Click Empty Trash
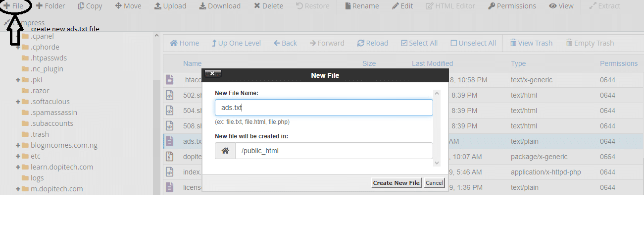The height and width of the screenshot is (228, 644). (x=590, y=43)
